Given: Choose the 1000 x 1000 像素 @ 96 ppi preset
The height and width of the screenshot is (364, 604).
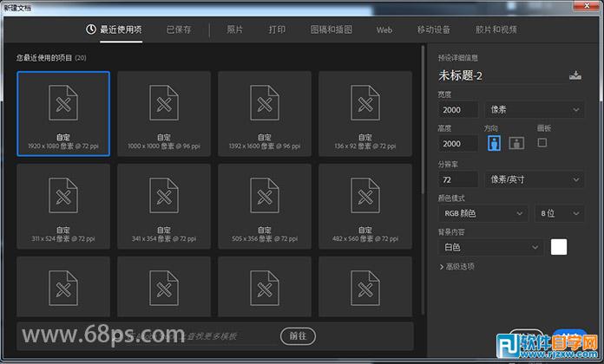Looking at the screenshot, I should (164, 114).
